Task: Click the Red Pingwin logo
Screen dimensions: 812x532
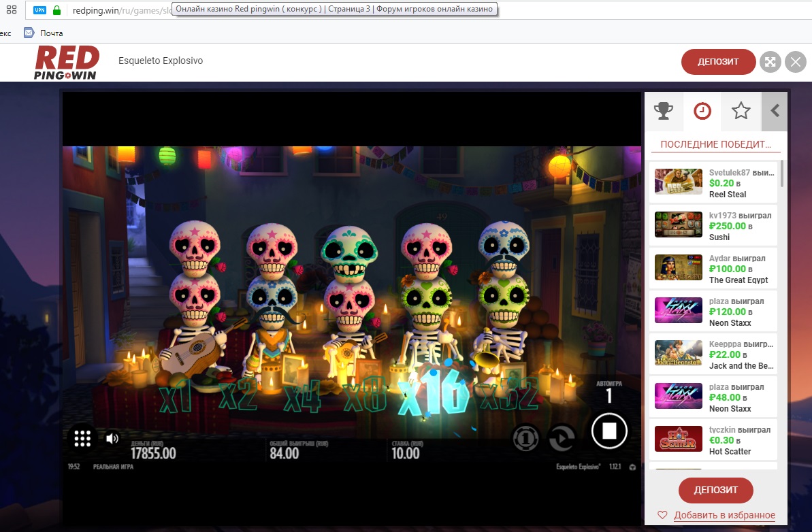Action: pos(66,62)
